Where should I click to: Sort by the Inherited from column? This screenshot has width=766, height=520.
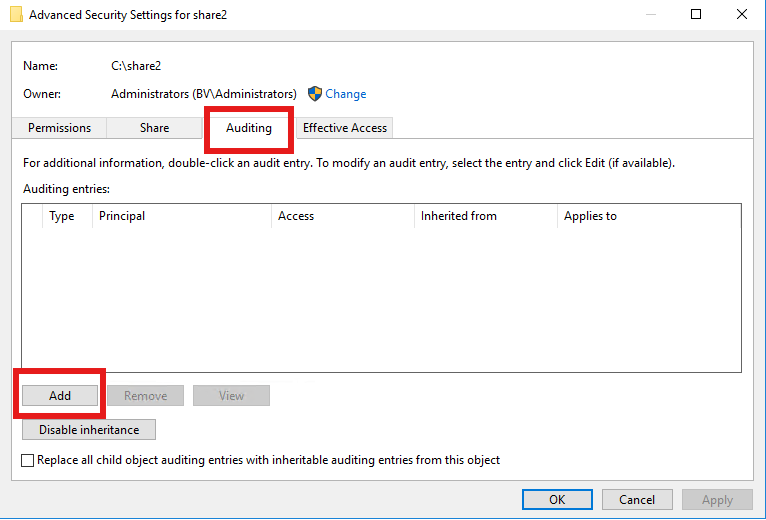pyautogui.click(x=484, y=216)
